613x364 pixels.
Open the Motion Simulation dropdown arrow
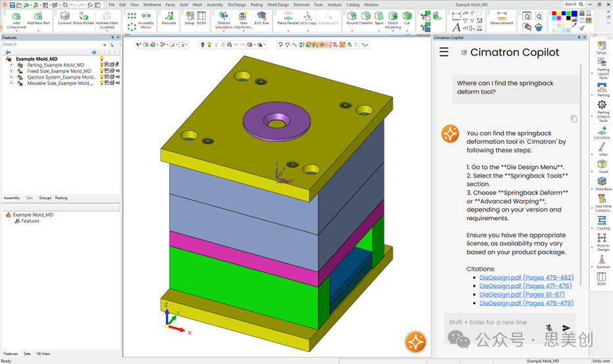coord(223,30)
